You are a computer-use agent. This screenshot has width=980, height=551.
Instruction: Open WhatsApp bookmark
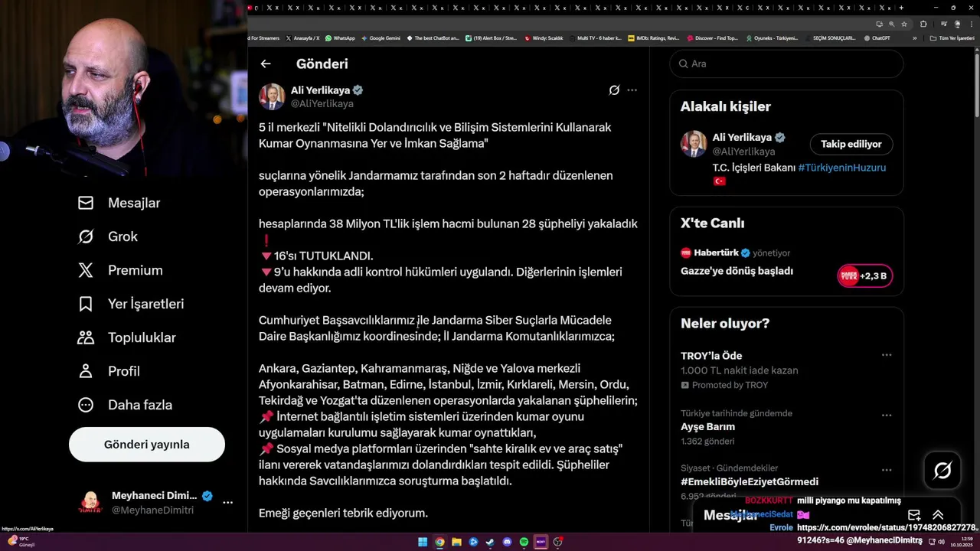click(341, 37)
